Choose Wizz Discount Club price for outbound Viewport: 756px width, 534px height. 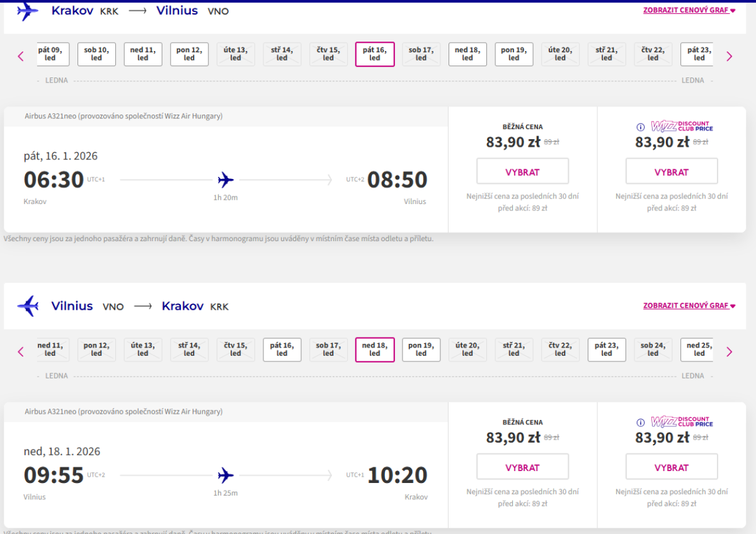671,172
